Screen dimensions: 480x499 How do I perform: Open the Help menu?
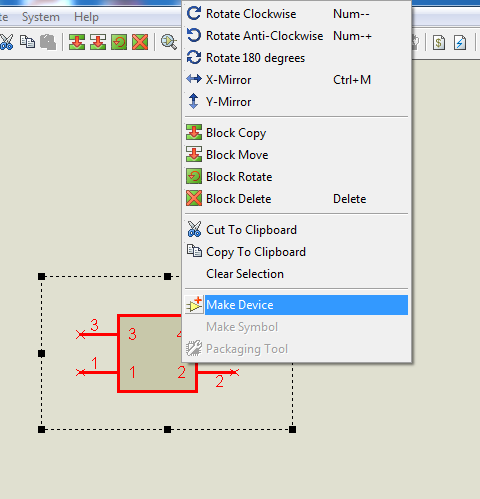tap(86, 17)
